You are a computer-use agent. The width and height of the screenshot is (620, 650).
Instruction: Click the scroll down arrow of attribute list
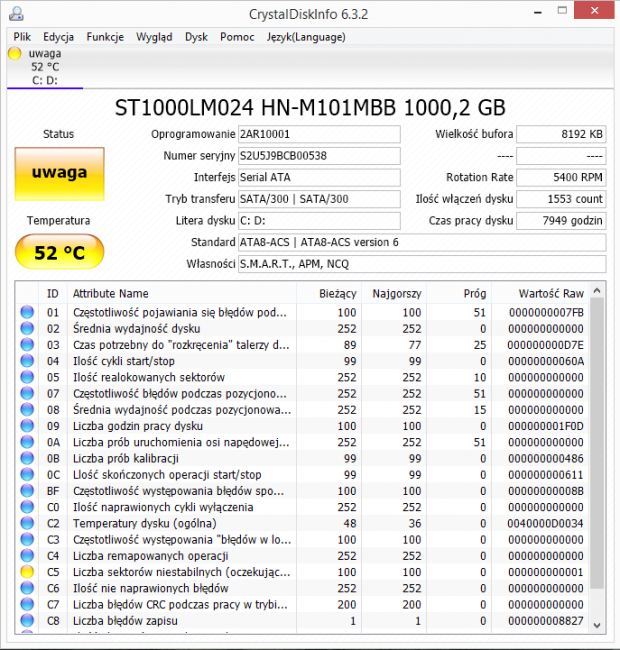tap(597, 625)
